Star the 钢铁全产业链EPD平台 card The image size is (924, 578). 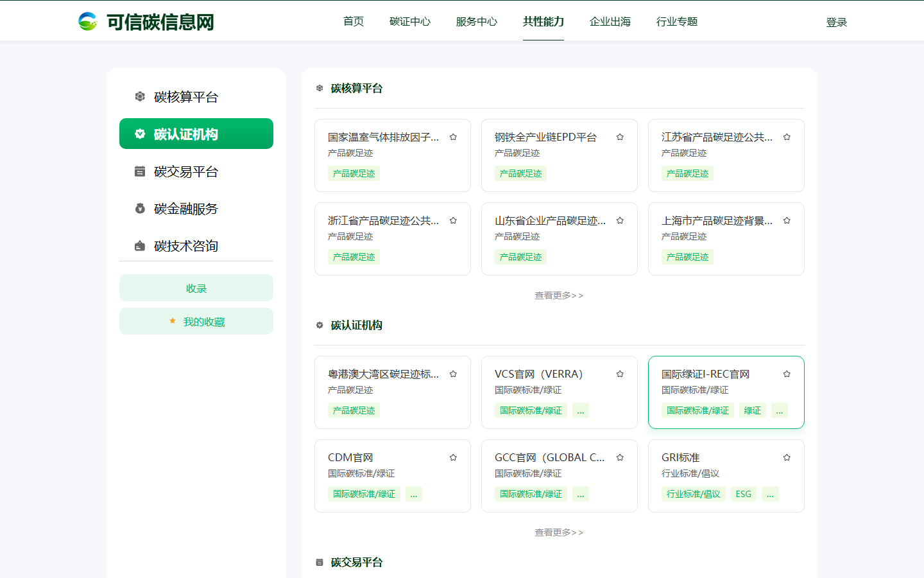click(620, 137)
